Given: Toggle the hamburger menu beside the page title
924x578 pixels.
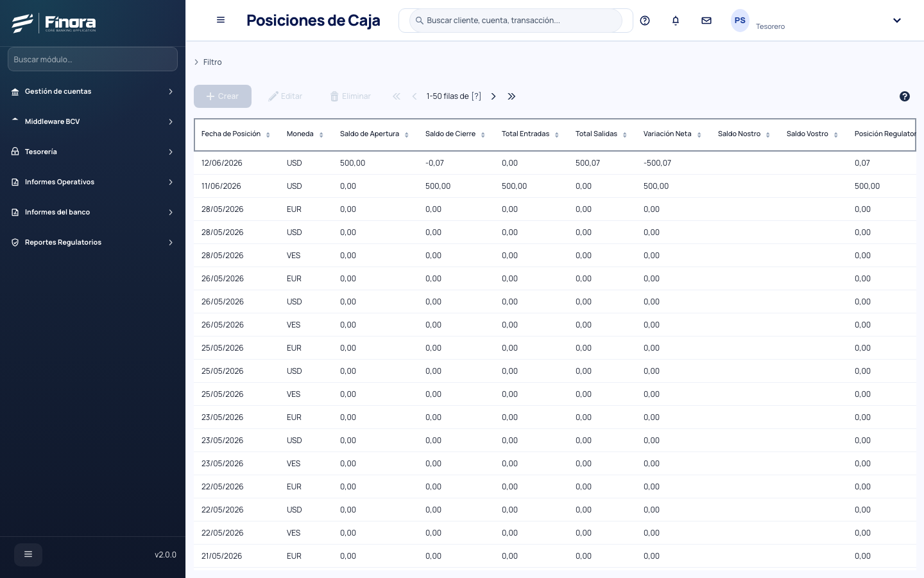Looking at the screenshot, I should coord(221,20).
